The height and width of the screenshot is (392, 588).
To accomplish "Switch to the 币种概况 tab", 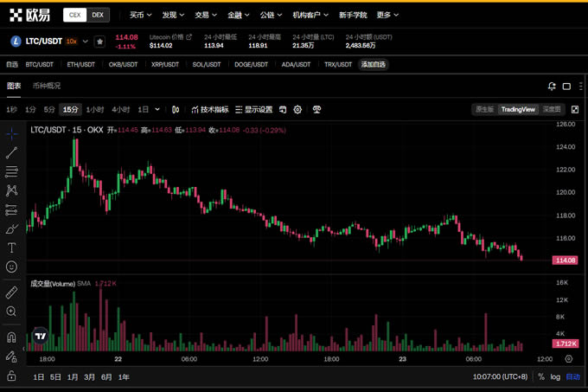I will pyautogui.click(x=47, y=86).
